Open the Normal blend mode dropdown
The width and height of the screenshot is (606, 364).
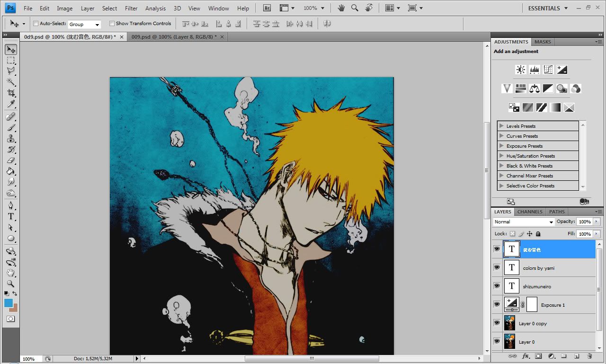tap(524, 222)
